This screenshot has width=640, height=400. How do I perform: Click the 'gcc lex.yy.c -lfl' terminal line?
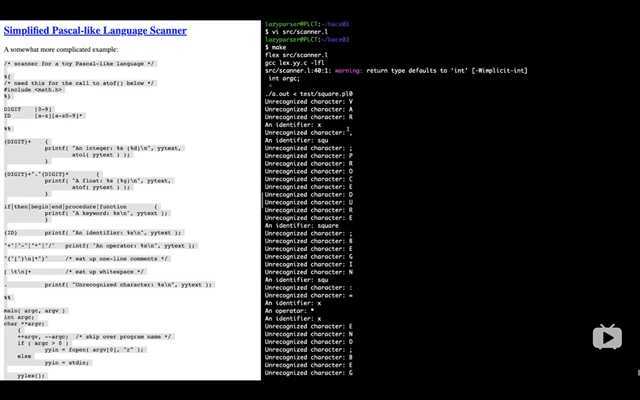[x=294, y=63]
